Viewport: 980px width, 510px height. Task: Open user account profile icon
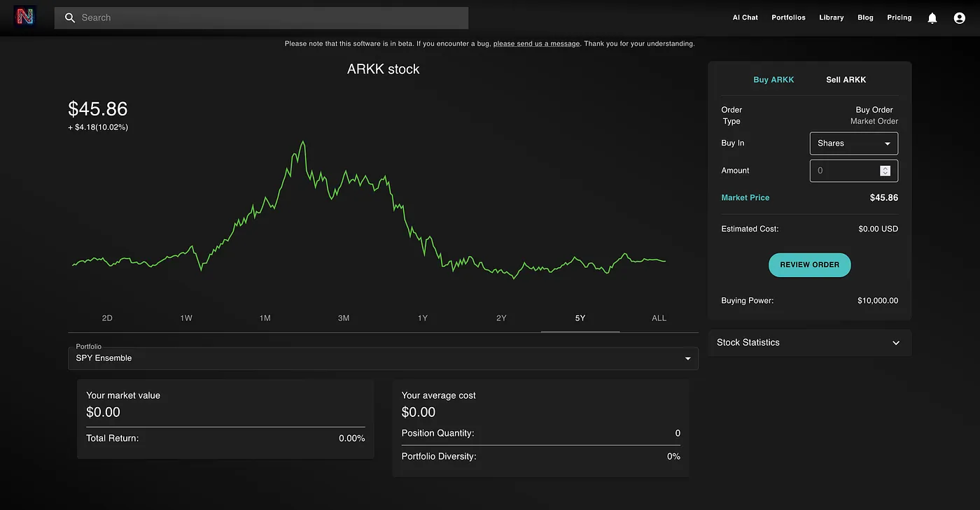(960, 17)
